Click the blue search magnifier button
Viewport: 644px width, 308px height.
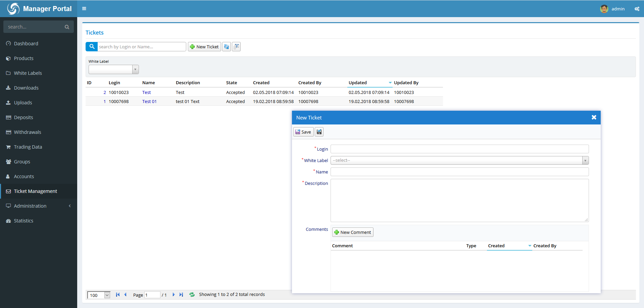pos(92,47)
